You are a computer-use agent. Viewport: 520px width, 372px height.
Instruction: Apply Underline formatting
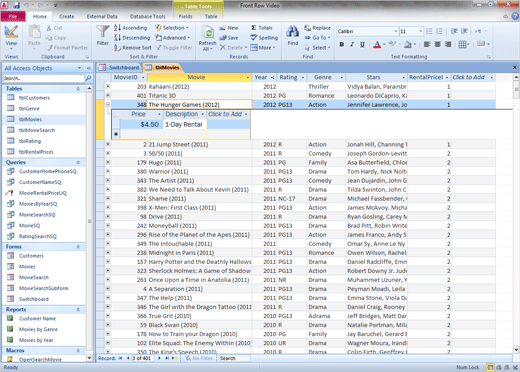point(362,44)
